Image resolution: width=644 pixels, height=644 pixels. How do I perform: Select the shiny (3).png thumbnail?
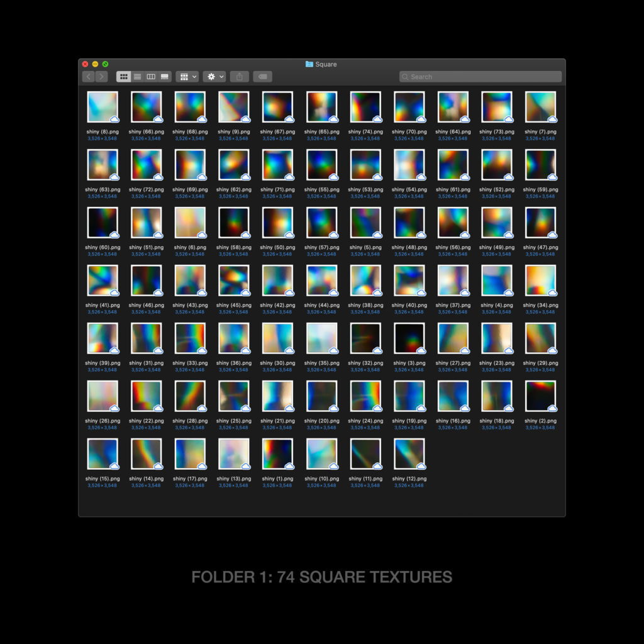[409, 338]
